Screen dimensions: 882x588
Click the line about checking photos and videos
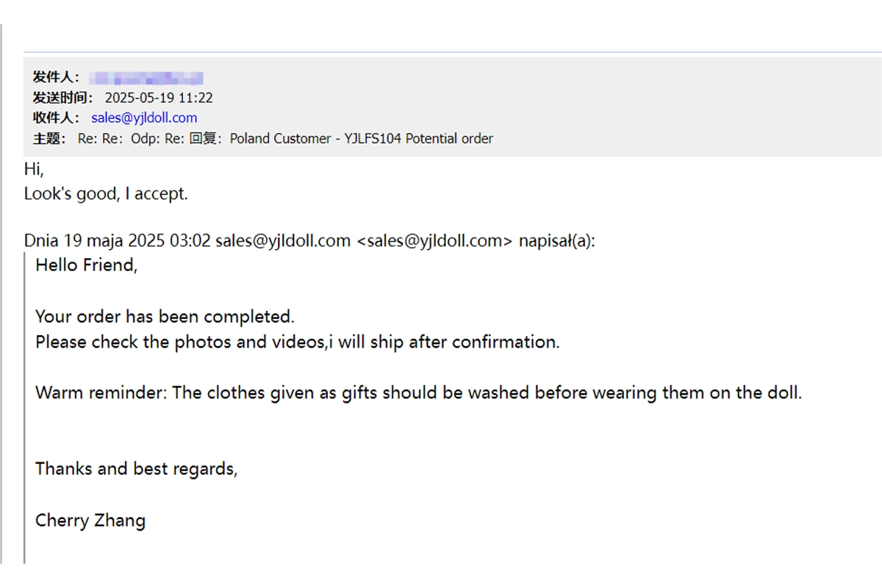pos(298,342)
